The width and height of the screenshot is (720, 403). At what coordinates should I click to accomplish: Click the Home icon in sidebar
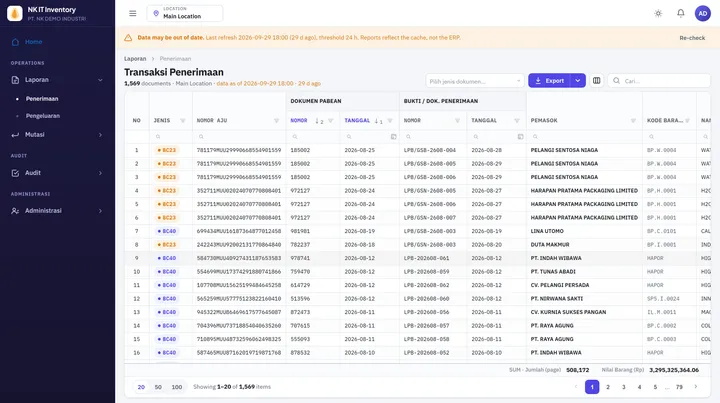pos(15,42)
